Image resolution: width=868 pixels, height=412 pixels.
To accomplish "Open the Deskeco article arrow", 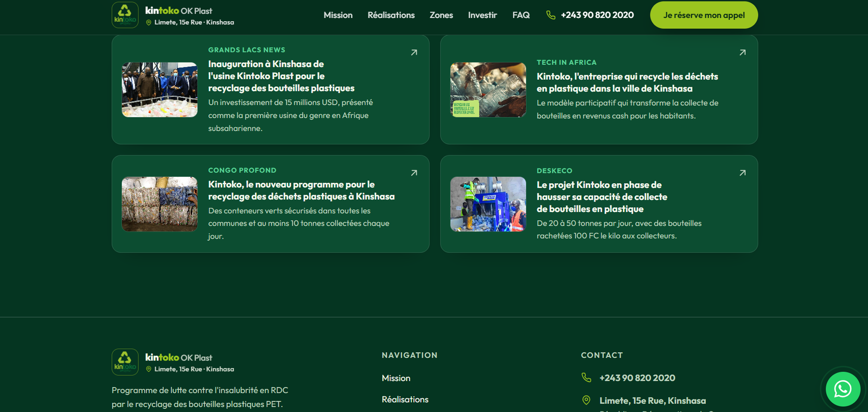I will point(743,173).
